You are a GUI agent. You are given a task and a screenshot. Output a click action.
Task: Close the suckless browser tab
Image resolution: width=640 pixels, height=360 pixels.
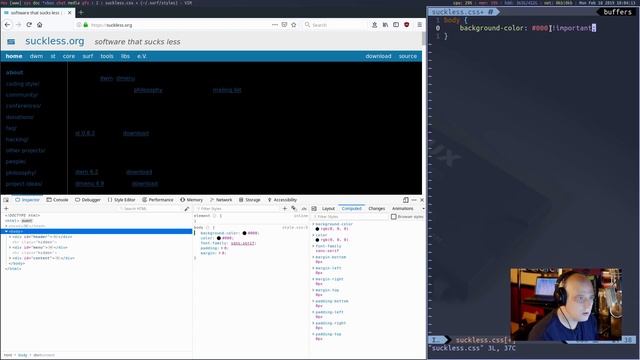click(69, 13)
